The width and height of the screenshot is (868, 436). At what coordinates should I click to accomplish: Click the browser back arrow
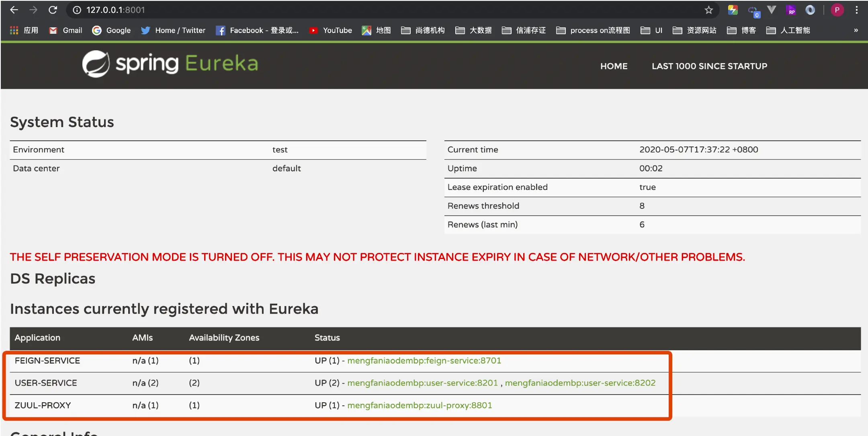14,10
